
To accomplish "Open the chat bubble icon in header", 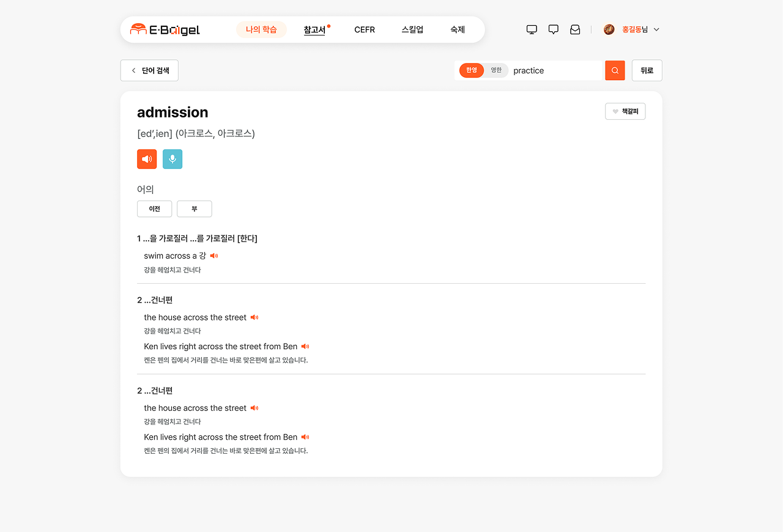I will click(x=554, y=29).
